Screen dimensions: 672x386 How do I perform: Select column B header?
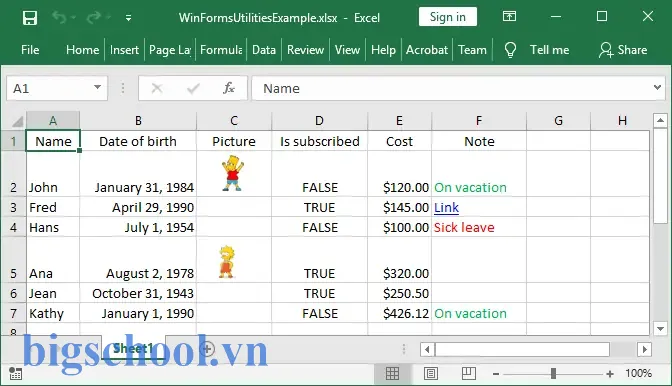(x=138, y=121)
